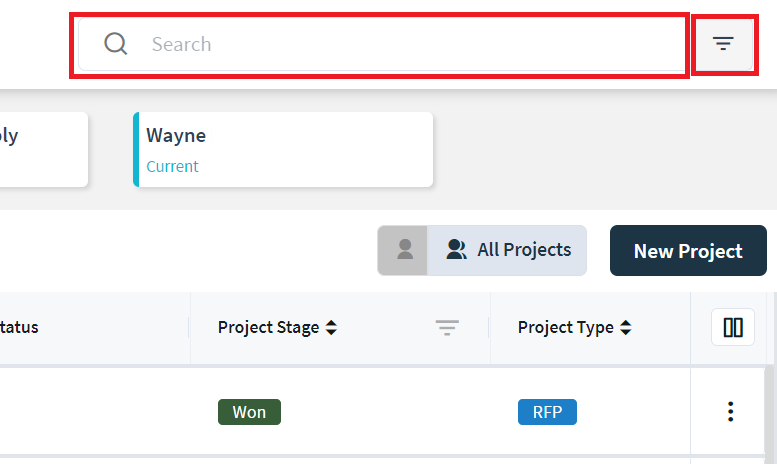Click the Project Stage column header
777x464 pixels.
click(x=268, y=328)
